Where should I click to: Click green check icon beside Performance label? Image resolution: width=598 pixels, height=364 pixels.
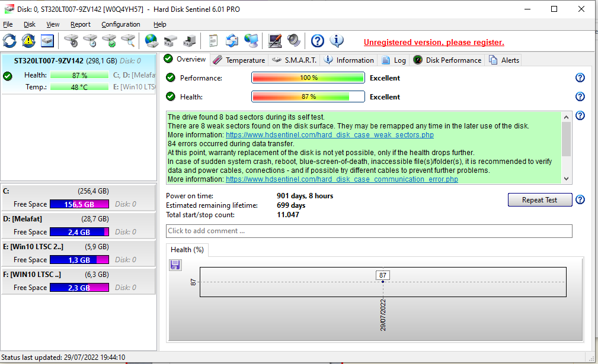tap(171, 78)
